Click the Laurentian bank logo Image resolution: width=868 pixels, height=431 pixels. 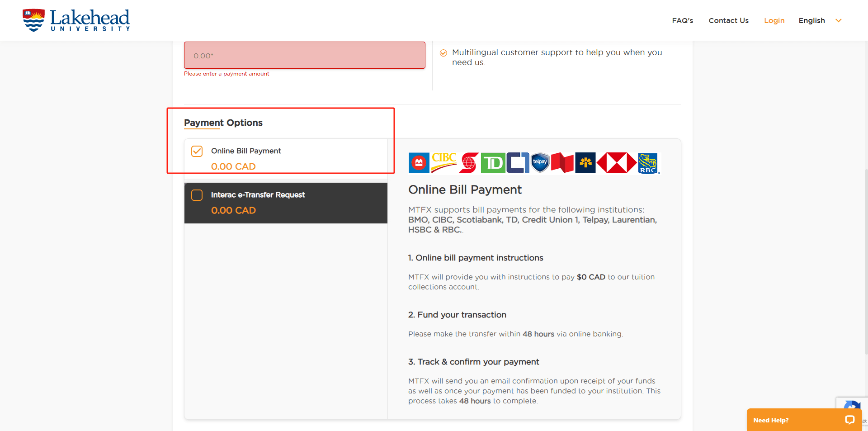[585, 163]
